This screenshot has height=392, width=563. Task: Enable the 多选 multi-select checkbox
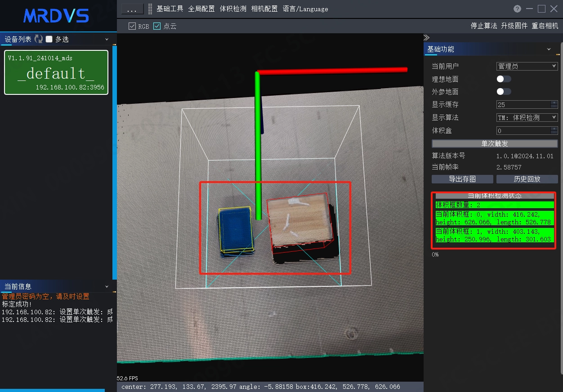(49, 39)
